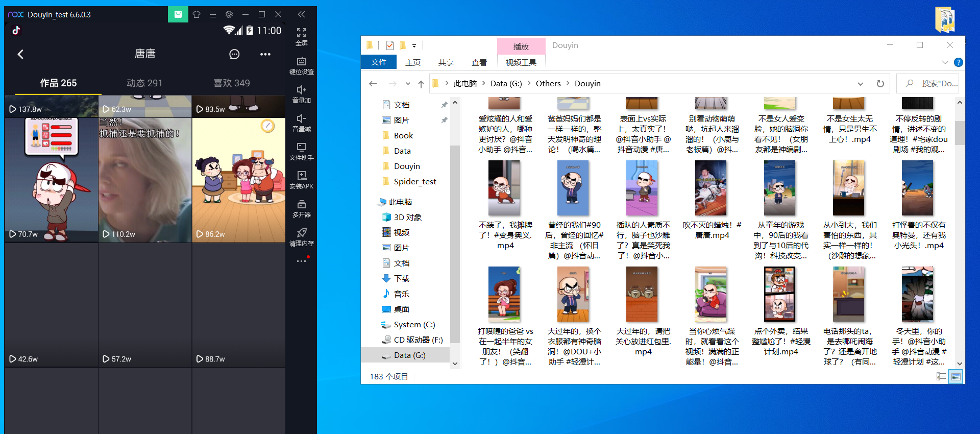Refresh the Douyin folder view
The width and height of the screenshot is (980, 434).
click(x=880, y=84)
